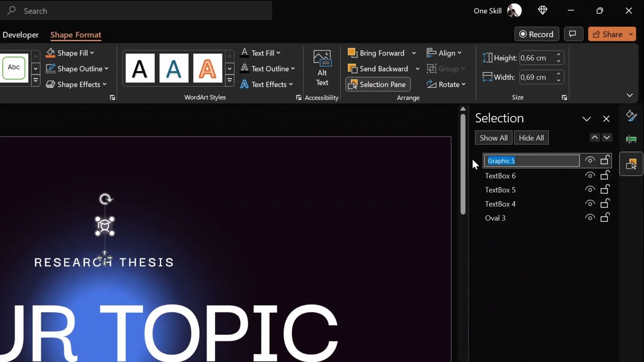Open the Comments pane icon
The height and width of the screenshot is (362, 644).
point(573,34)
